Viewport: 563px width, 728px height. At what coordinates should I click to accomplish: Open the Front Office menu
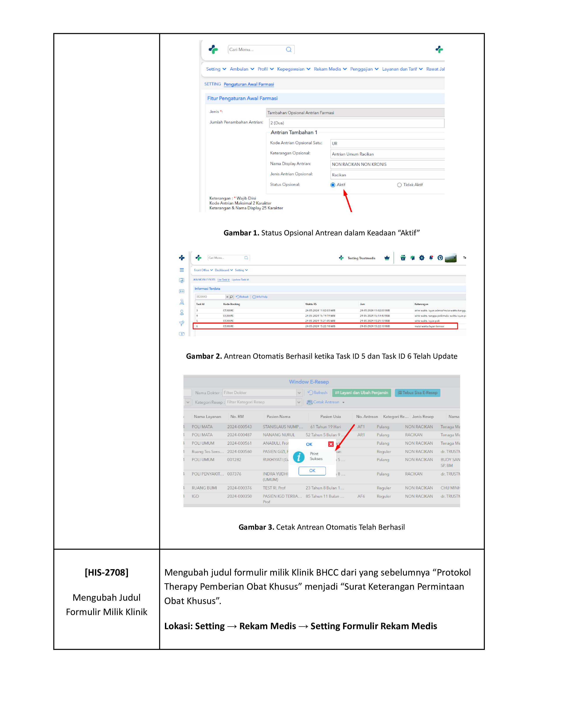[203, 270]
